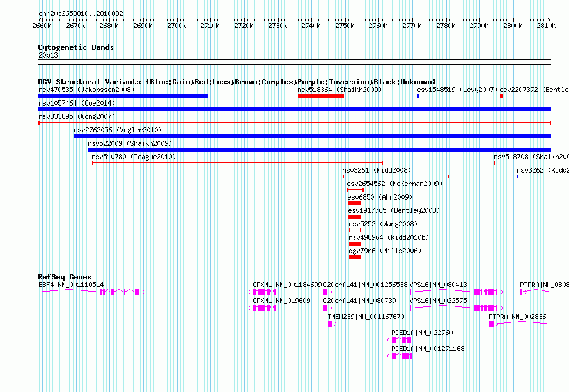Click the red bar under dgv79n6 (Mills2006)
Screen dimensions: 569x392
coord(355,257)
